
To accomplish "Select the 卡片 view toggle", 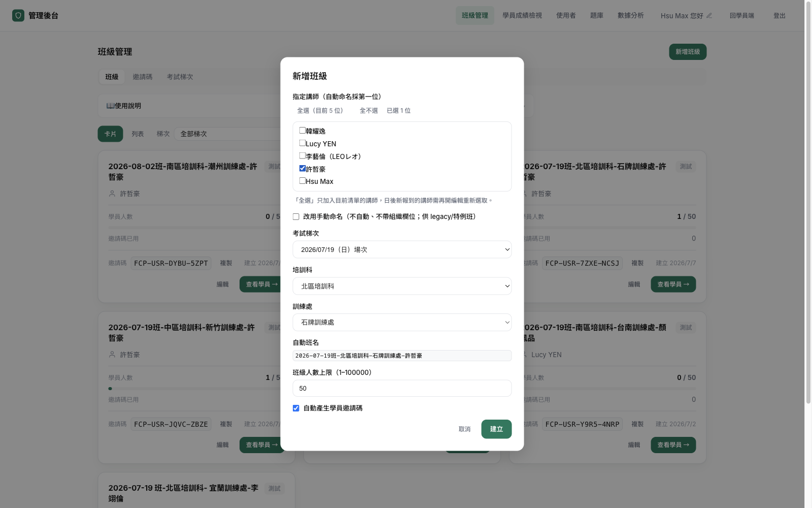I will (x=110, y=134).
